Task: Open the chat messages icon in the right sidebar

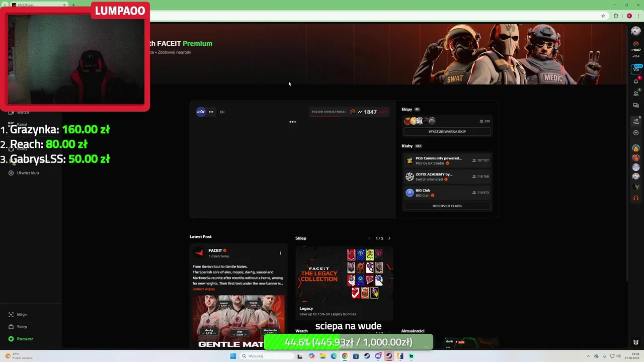Action: [636, 106]
